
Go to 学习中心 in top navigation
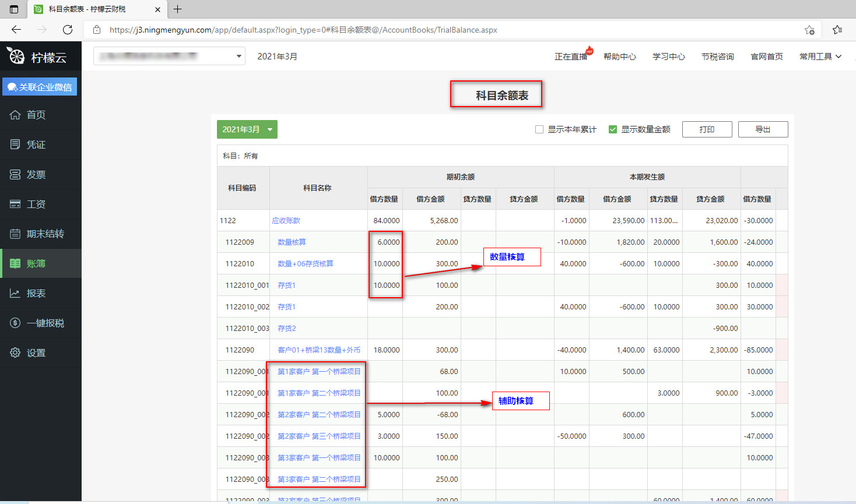click(x=668, y=57)
